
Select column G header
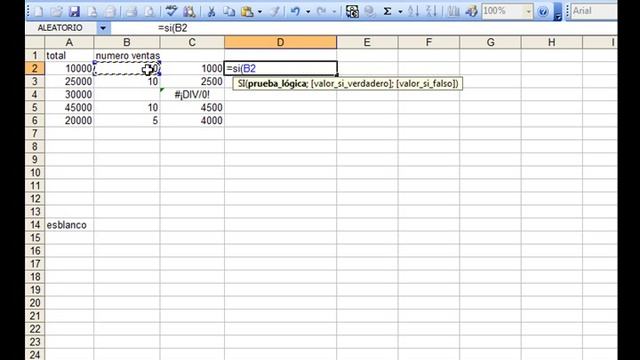pyautogui.click(x=490, y=42)
